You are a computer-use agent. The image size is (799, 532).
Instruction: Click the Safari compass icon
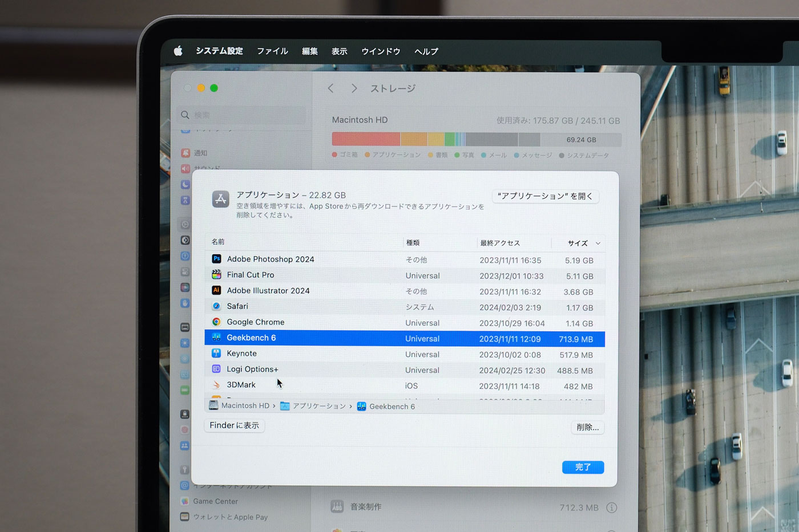216,306
